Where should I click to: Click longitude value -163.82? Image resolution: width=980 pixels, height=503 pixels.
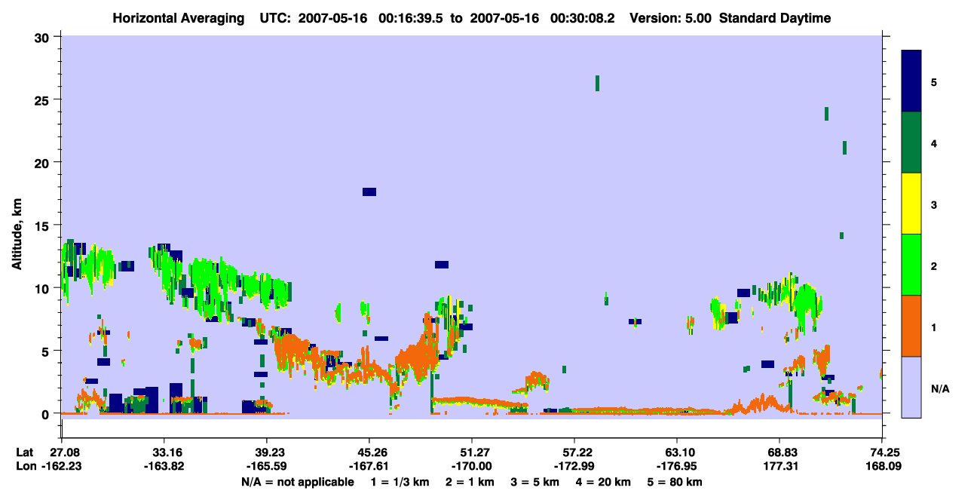click(164, 466)
